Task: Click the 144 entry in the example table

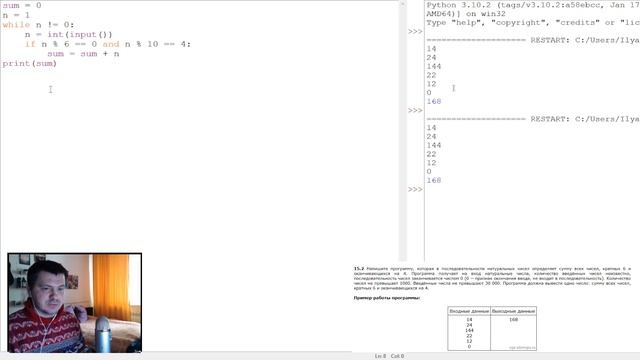Action: (469, 331)
